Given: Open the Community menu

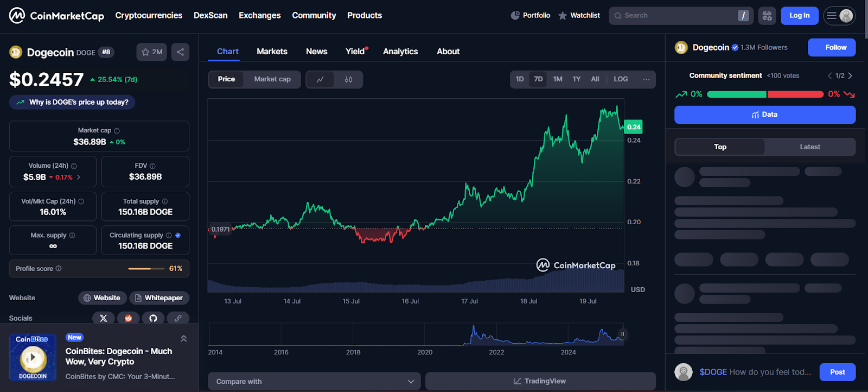Looking at the screenshot, I should (314, 15).
